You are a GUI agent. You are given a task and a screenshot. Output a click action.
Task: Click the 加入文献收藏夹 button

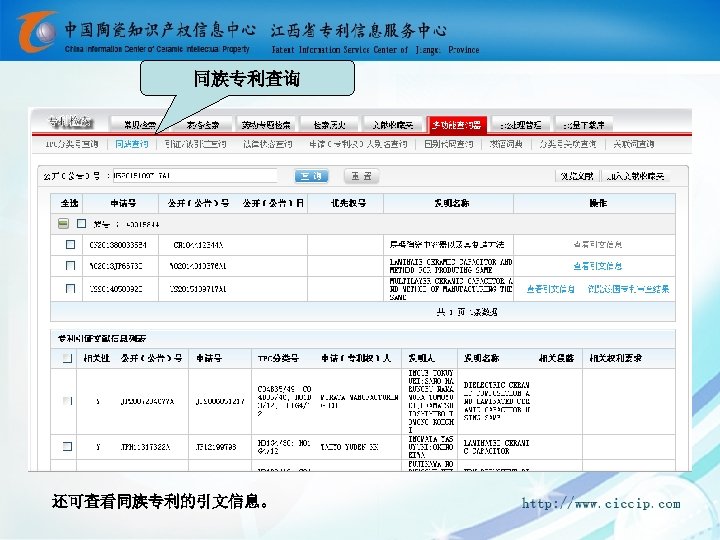tap(635, 176)
